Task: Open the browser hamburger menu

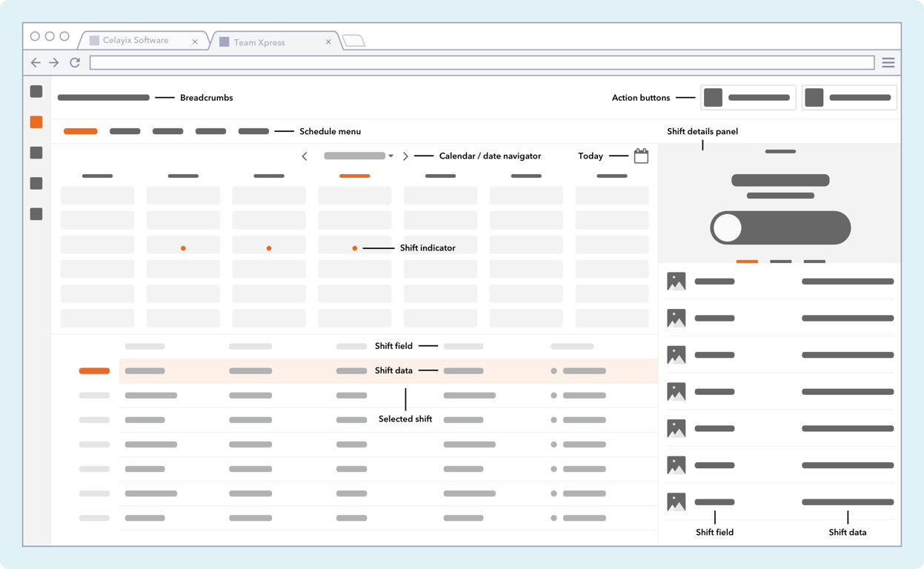Action: coord(888,63)
